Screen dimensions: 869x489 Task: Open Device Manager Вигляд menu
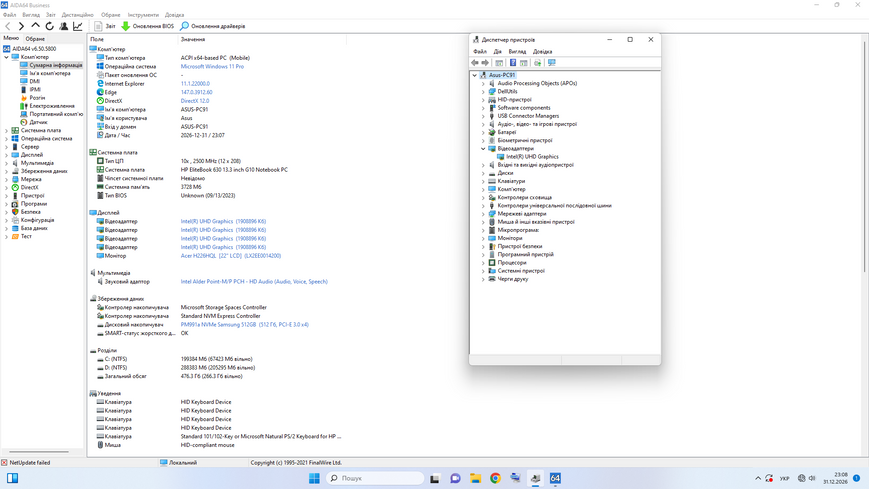(517, 52)
